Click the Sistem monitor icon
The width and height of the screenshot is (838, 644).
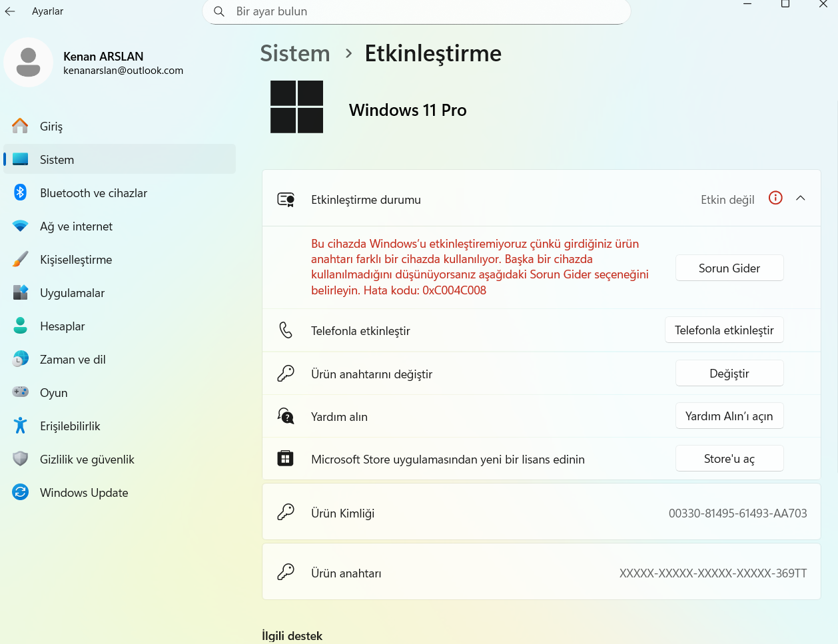[x=21, y=159]
